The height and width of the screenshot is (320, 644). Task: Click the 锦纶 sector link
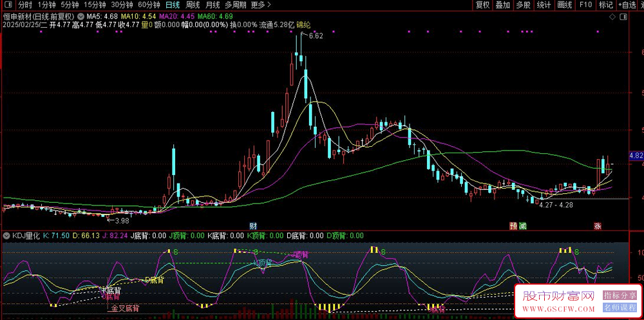tap(303, 24)
